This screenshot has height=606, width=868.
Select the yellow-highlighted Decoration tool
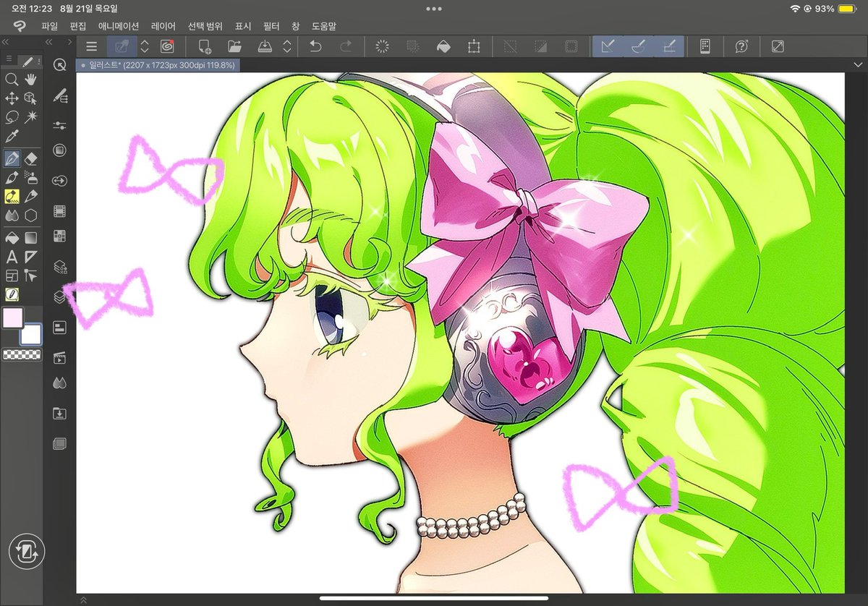click(x=12, y=196)
